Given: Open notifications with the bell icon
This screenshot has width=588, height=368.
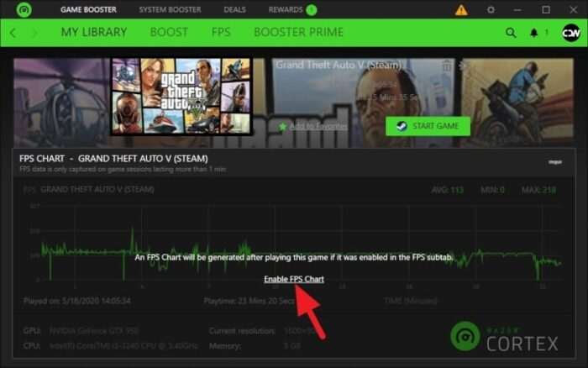Looking at the screenshot, I should (x=533, y=33).
